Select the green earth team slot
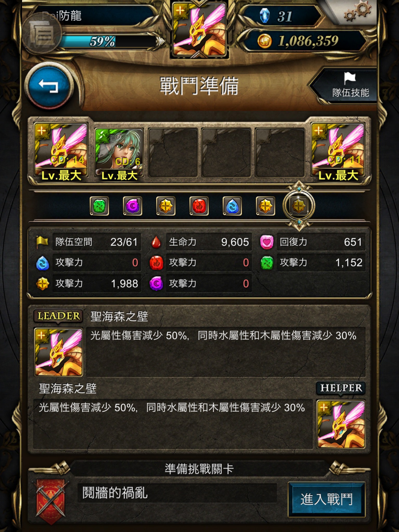The image size is (399, 532). pos(99,206)
